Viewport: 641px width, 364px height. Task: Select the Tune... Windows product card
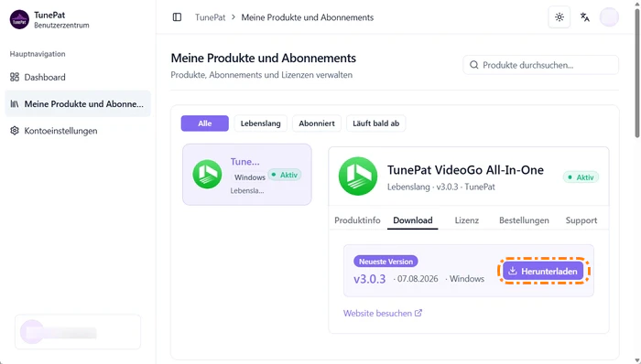pos(247,175)
